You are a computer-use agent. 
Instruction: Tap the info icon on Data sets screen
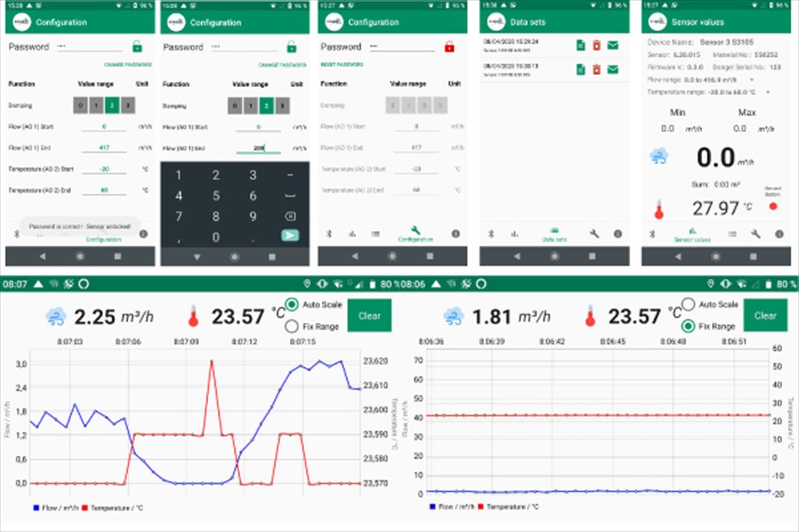[x=618, y=234]
